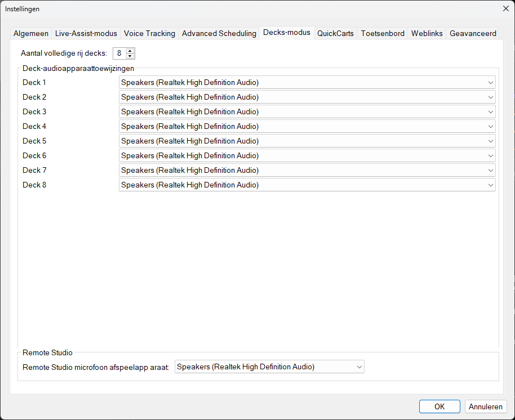Click the Annuleren button
The height and width of the screenshot is (420, 515).
(x=486, y=406)
